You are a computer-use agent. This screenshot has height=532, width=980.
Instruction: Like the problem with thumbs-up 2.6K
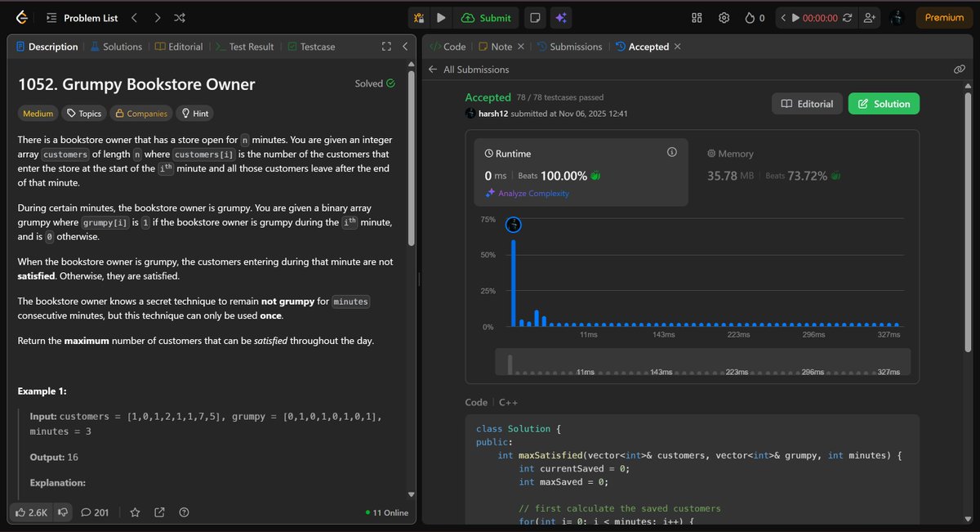pyautogui.click(x=33, y=512)
